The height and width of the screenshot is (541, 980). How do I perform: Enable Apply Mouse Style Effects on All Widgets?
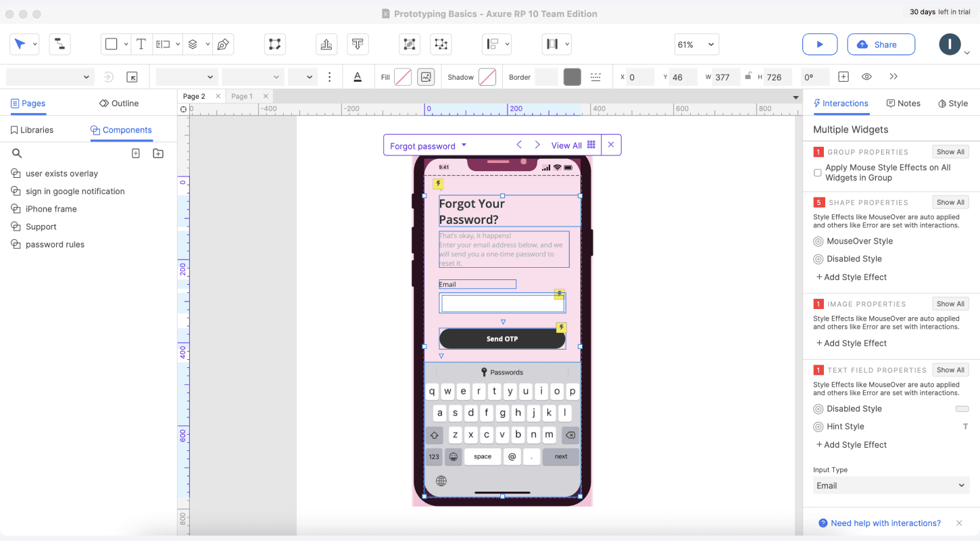pos(818,172)
